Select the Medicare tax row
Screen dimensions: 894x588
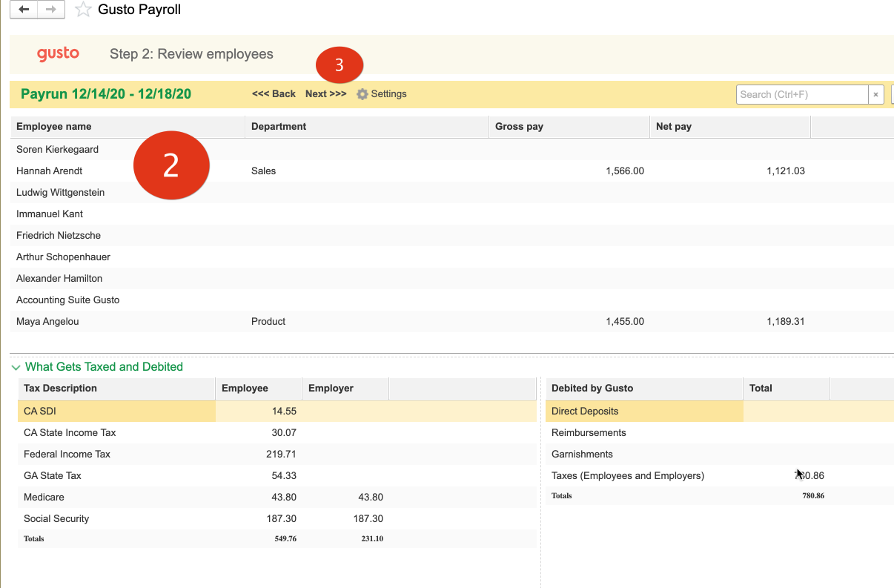tap(277, 497)
